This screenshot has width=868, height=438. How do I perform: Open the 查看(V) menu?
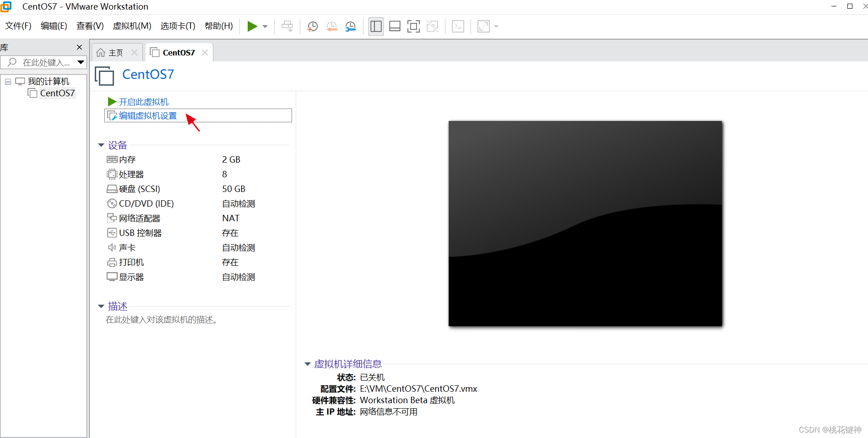click(x=90, y=26)
